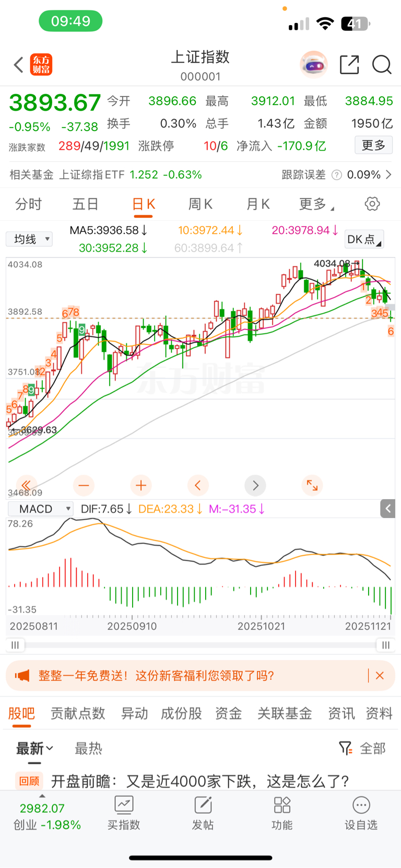
Task: Go back with the left arrow
Action: 19,65
